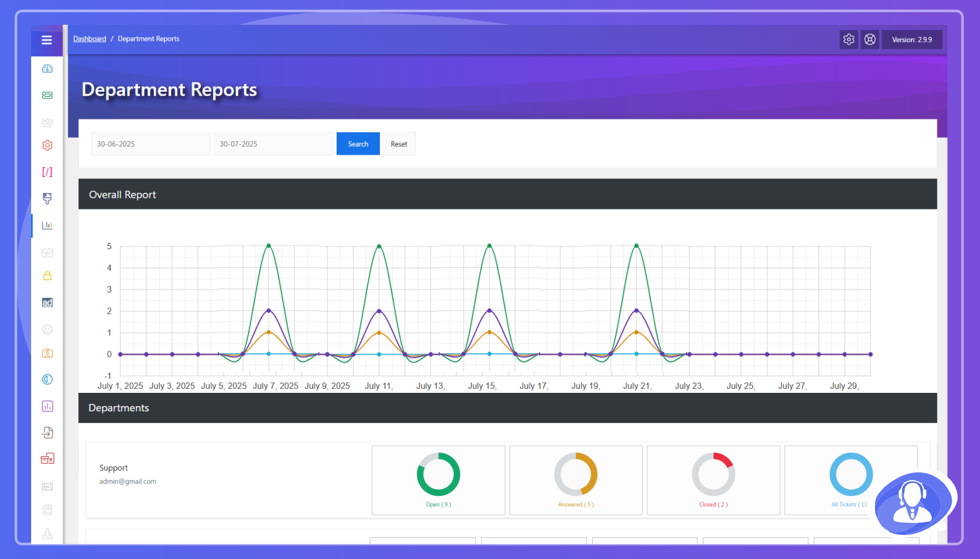Open the greyed email envelope sidebar icon
This screenshot has width=980, height=559.
(x=47, y=253)
